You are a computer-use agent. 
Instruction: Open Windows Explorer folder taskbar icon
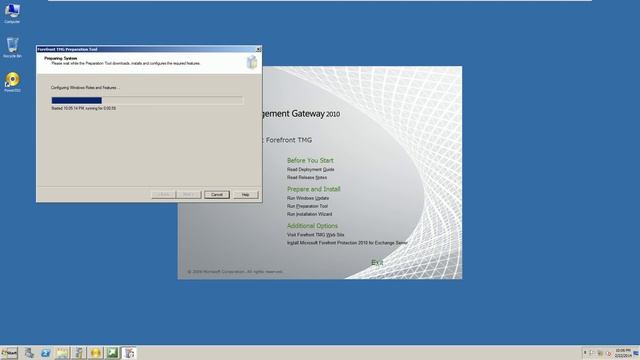point(62,353)
